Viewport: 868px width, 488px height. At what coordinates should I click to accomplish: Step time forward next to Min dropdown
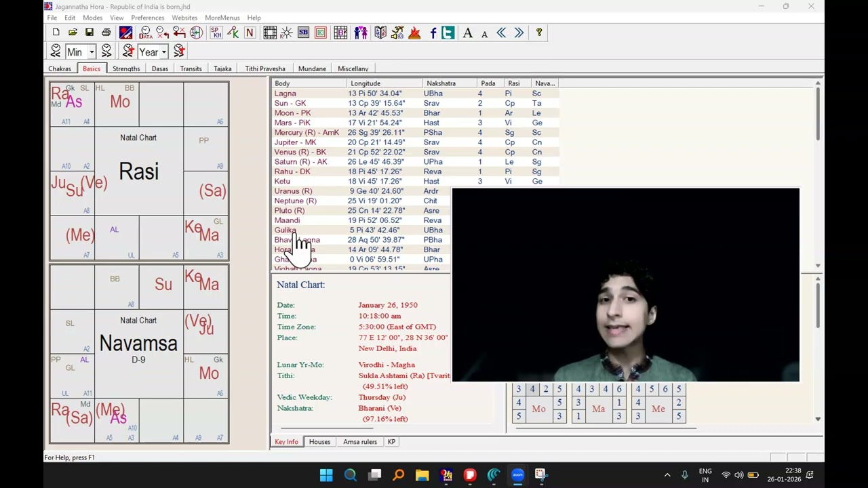click(106, 52)
